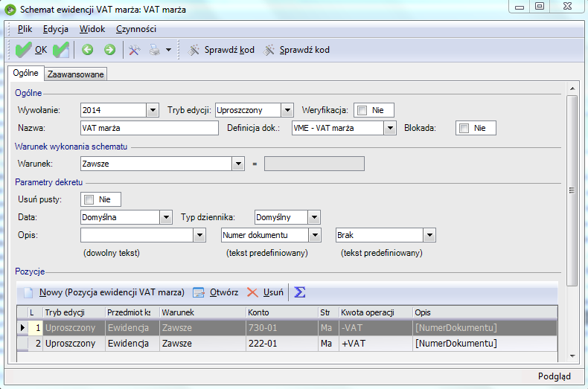The height and width of the screenshot is (389, 588).
Task: Switch to the Ogólne tab
Action: pos(25,73)
